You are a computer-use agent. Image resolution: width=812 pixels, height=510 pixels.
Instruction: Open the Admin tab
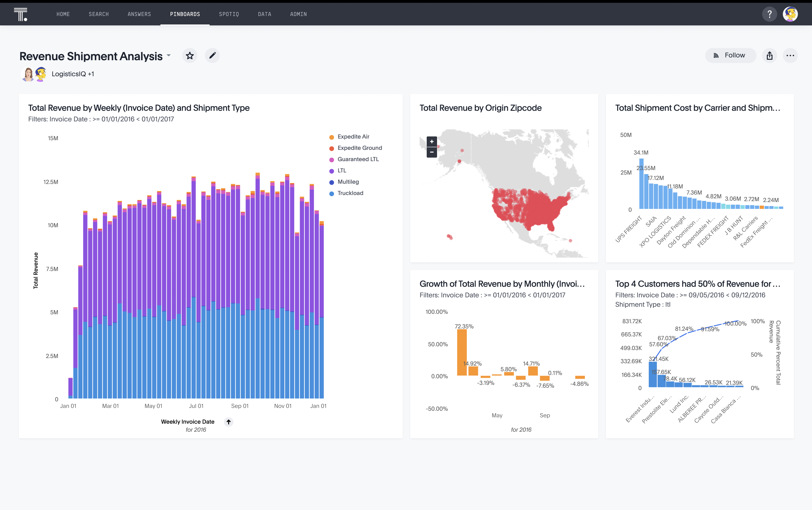pos(299,14)
